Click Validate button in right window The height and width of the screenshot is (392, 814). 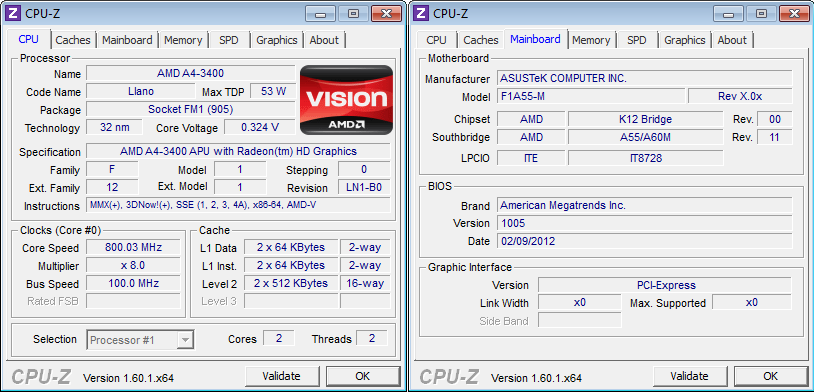(689, 376)
